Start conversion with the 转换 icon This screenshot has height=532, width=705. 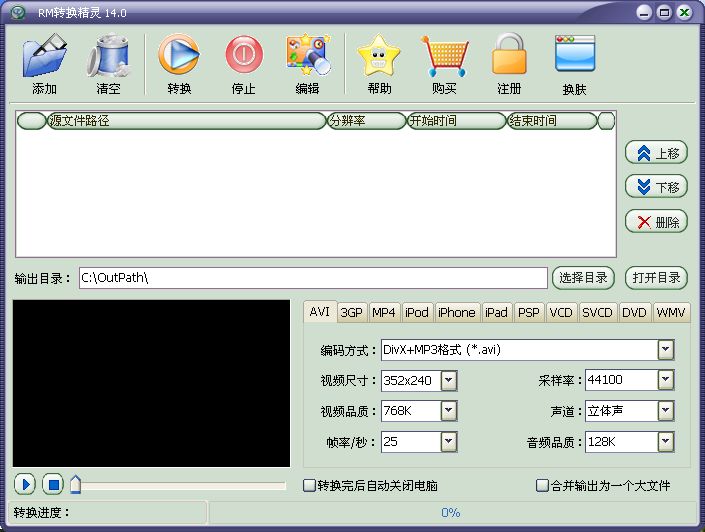tap(179, 56)
